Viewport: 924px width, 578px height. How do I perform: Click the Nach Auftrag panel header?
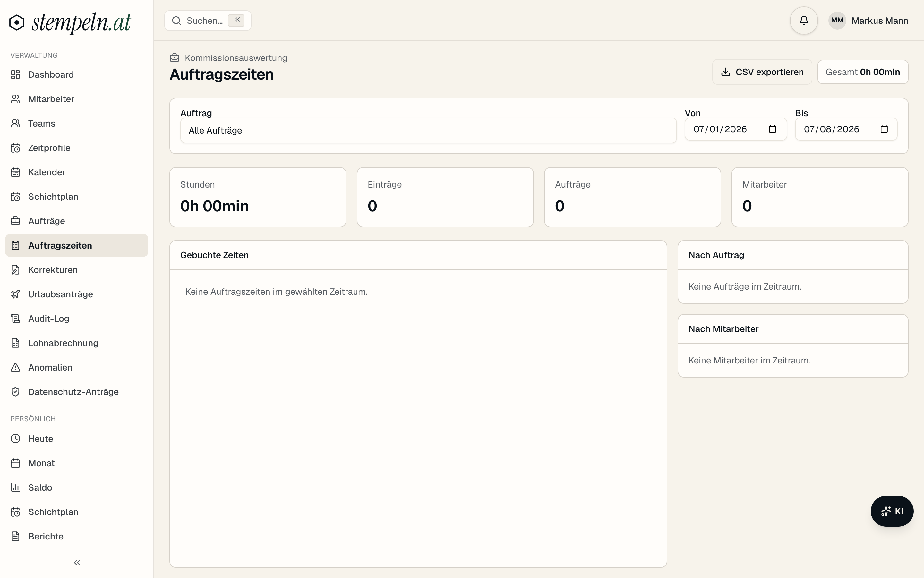(x=793, y=255)
